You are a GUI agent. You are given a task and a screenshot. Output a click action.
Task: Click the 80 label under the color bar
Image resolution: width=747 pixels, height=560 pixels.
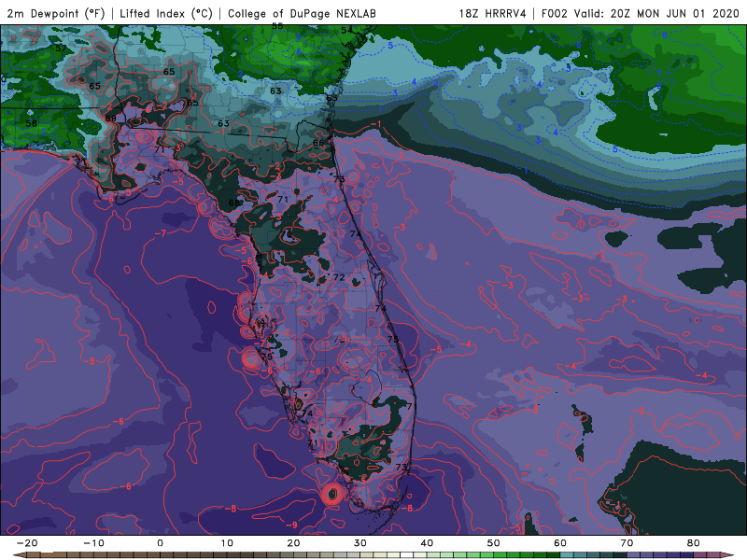[694, 543]
